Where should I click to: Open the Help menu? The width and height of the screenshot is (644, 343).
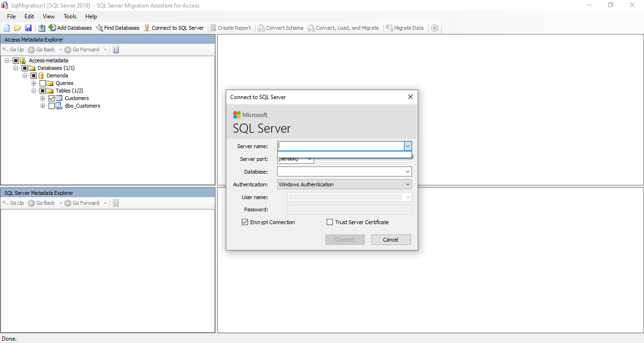[x=91, y=17]
